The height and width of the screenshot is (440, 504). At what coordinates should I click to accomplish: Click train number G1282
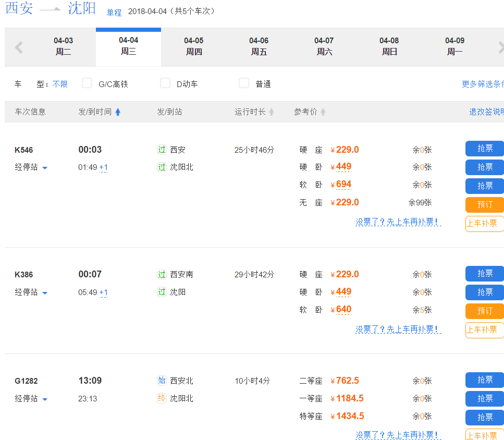coord(27,381)
